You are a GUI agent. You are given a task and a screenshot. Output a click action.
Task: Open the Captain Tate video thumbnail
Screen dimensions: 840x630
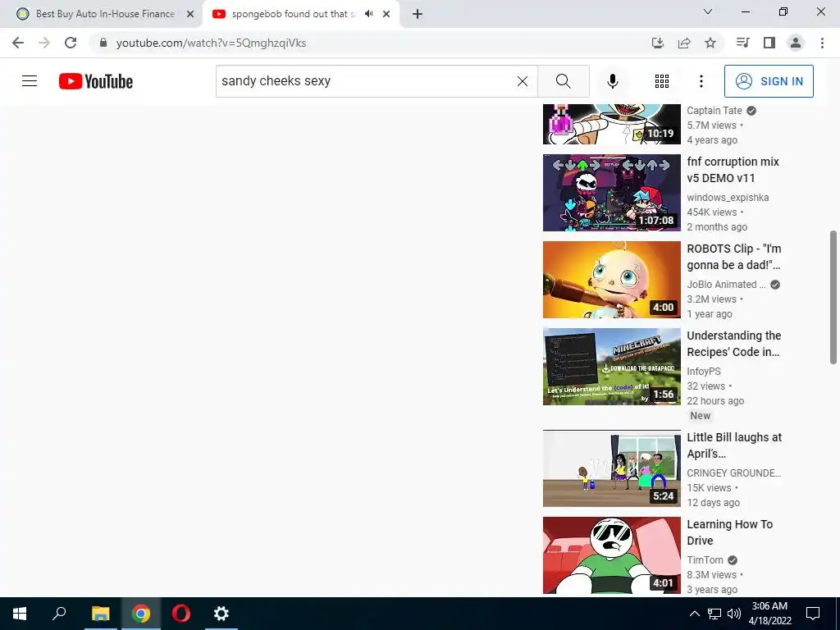click(612, 125)
